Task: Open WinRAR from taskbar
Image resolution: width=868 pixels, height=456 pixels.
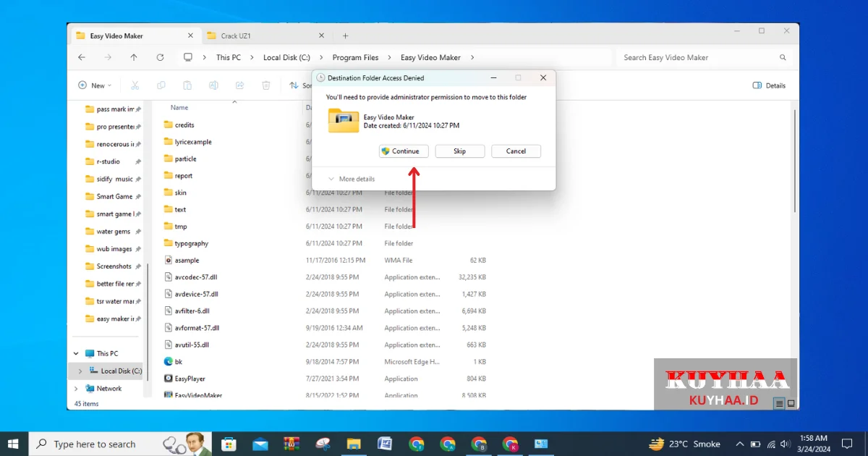Action: (x=292, y=444)
